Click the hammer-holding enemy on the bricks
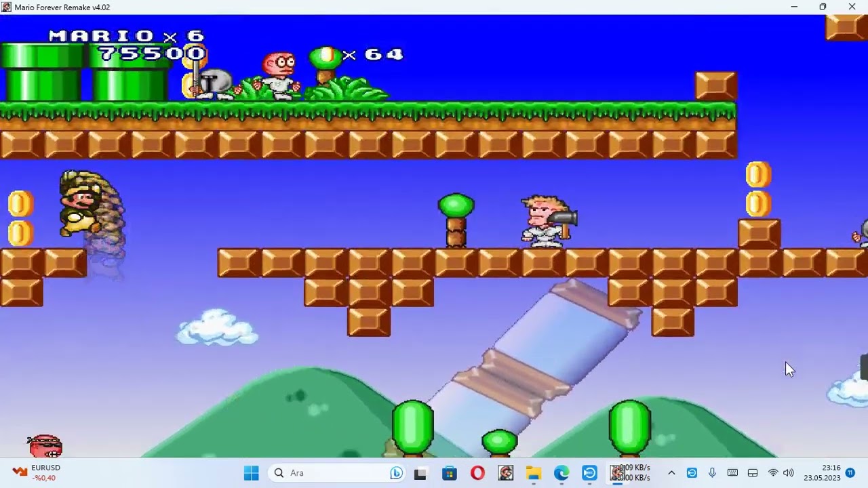 click(x=548, y=221)
